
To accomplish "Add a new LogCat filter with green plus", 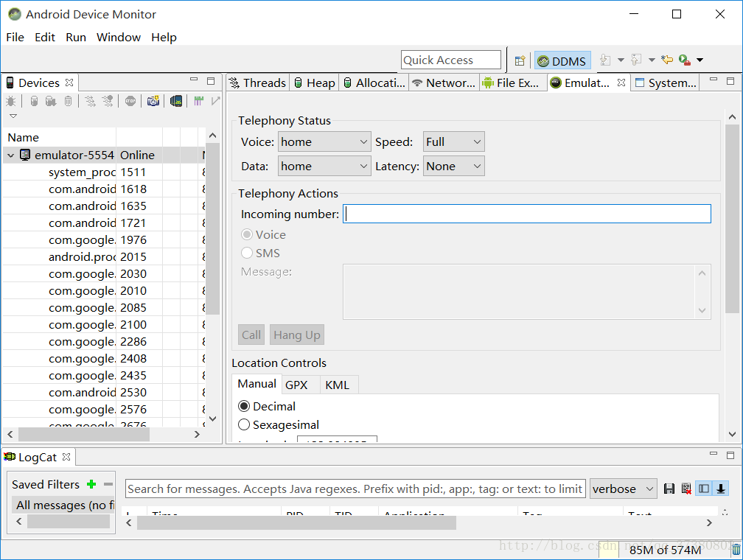I will (x=91, y=484).
